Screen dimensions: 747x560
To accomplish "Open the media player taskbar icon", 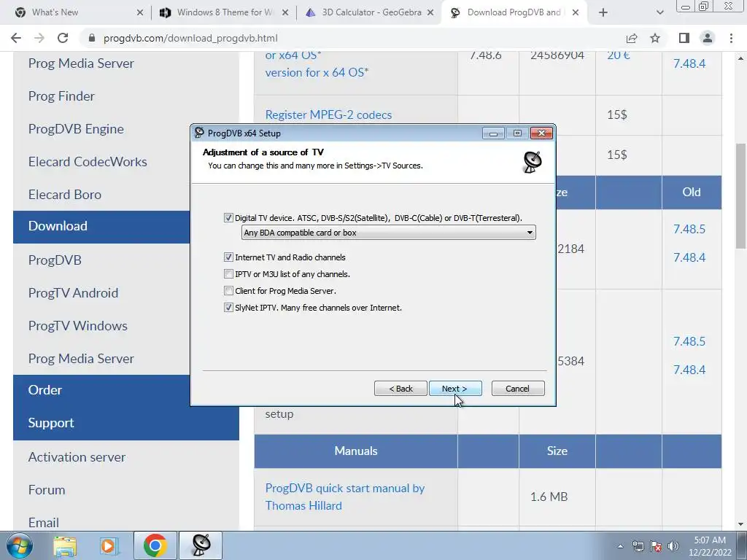I will tap(109, 545).
